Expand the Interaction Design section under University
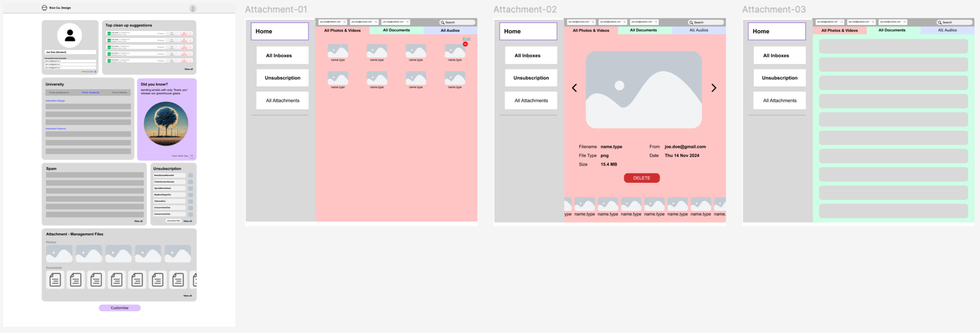The width and height of the screenshot is (980, 333). (55, 101)
